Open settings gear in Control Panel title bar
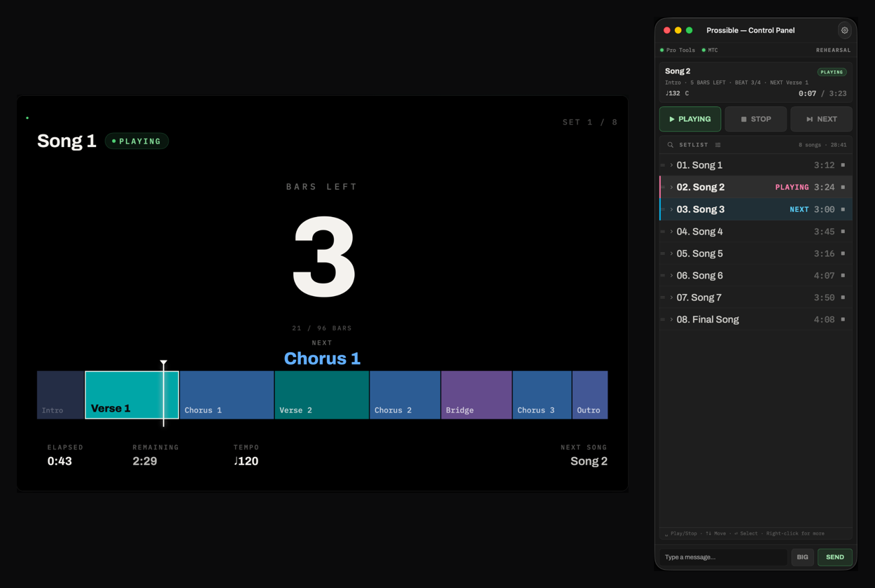The width and height of the screenshot is (875, 588). [844, 30]
